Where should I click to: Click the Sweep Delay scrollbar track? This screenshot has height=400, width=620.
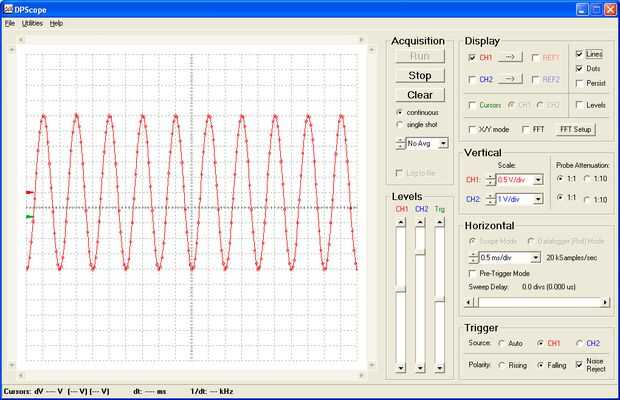[540, 302]
